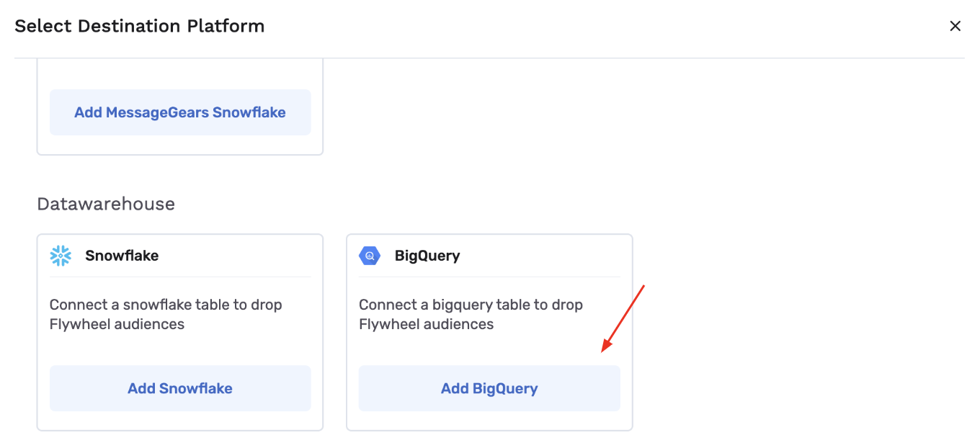Click "Flywheel audiences" text in BigQuery card
Viewport: 980px width, 448px height.
tap(426, 324)
